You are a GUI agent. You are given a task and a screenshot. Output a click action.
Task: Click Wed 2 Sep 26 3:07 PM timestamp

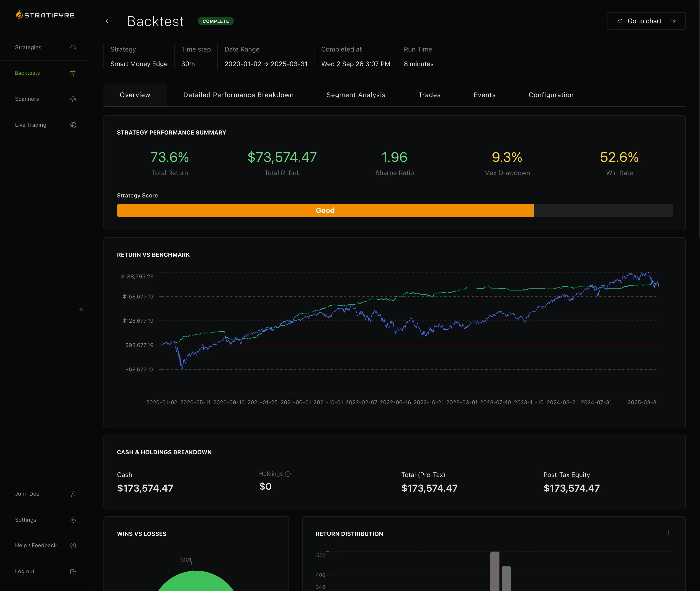355,64
